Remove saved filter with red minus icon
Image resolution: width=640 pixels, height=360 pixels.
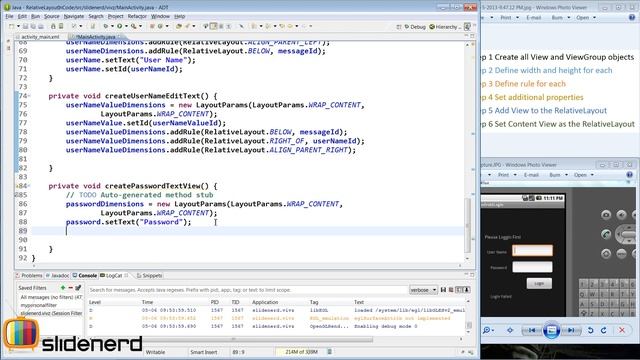tap(70, 288)
